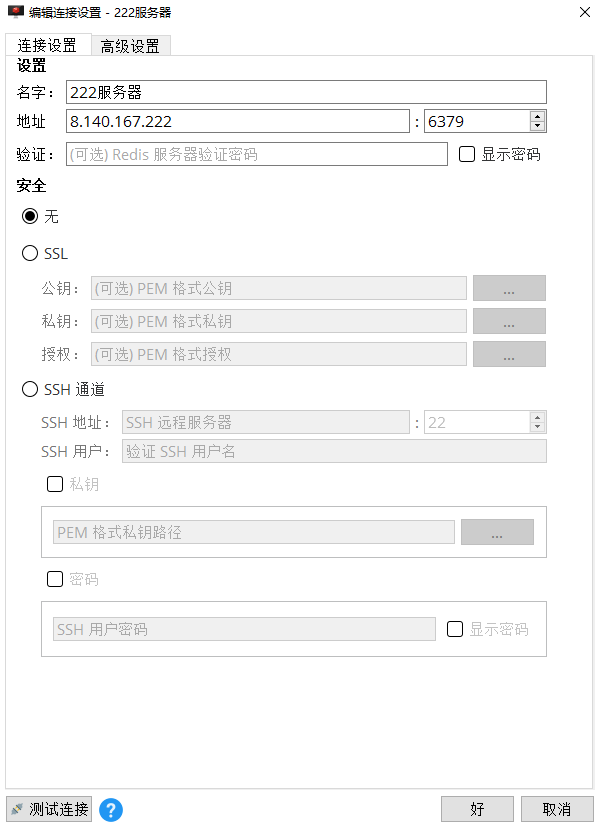Select the 无 security option
598x824 pixels.
[x=30, y=216]
